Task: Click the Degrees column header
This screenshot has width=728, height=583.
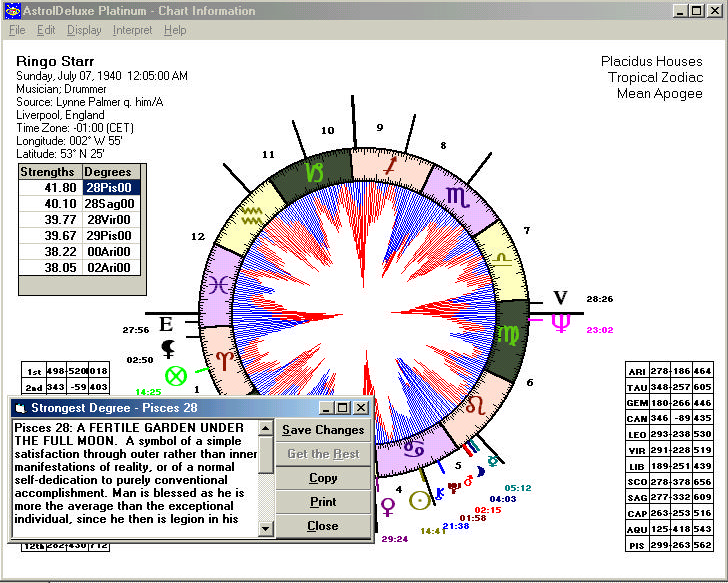Action: (111, 172)
